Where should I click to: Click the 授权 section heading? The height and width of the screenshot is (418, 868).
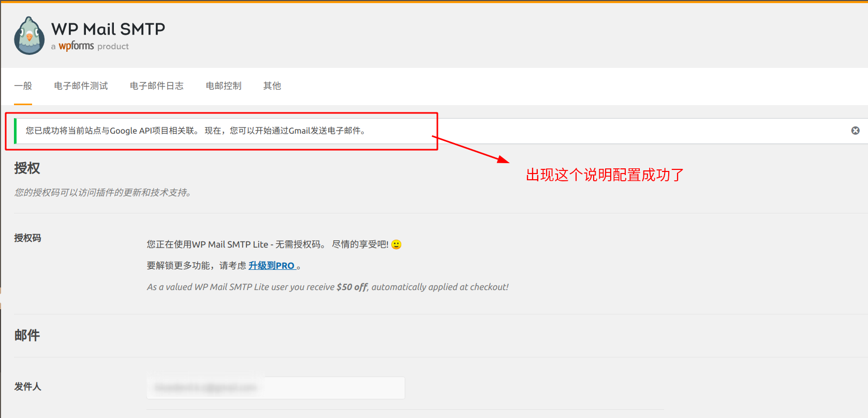click(x=27, y=168)
